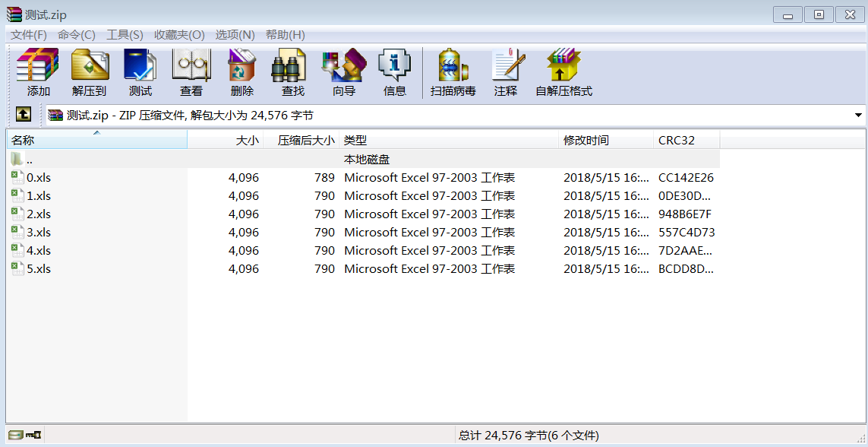This screenshot has height=447, width=868.
Task: Click the WinRAR title bar icon
Action: point(14,14)
